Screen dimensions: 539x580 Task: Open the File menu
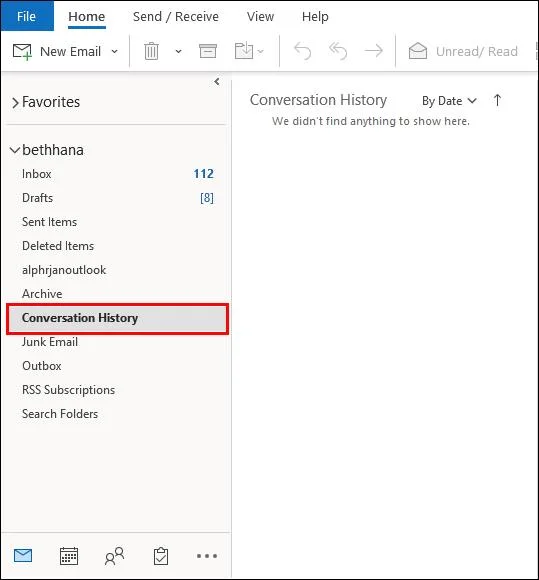point(27,16)
